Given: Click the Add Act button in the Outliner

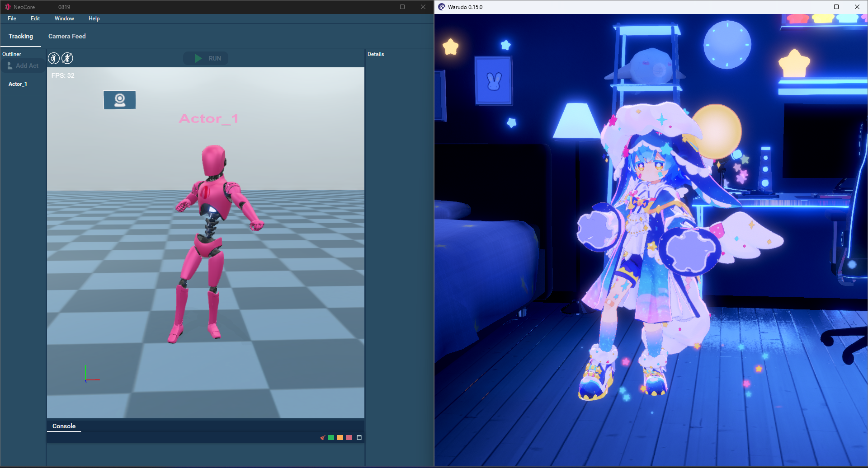Looking at the screenshot, I should point(23,66).
